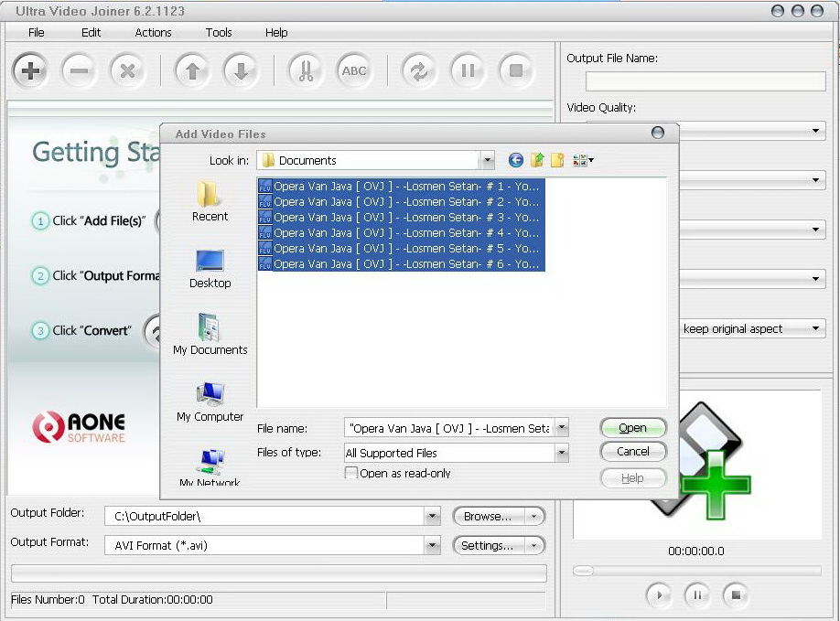The width and height of the screenshot is (840, 621).
Task: Open the My Documents places shortcut
Action: [210, 335]
